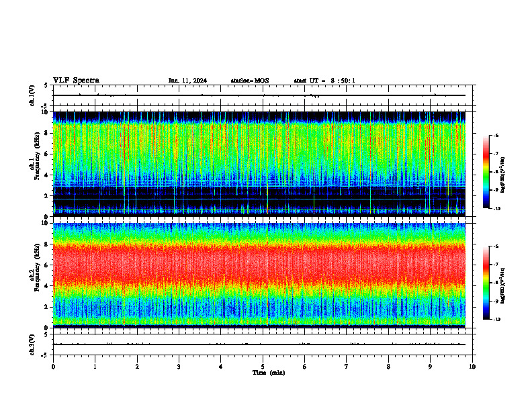Click the ch.1 spectrogram color bar

[486, 172]
